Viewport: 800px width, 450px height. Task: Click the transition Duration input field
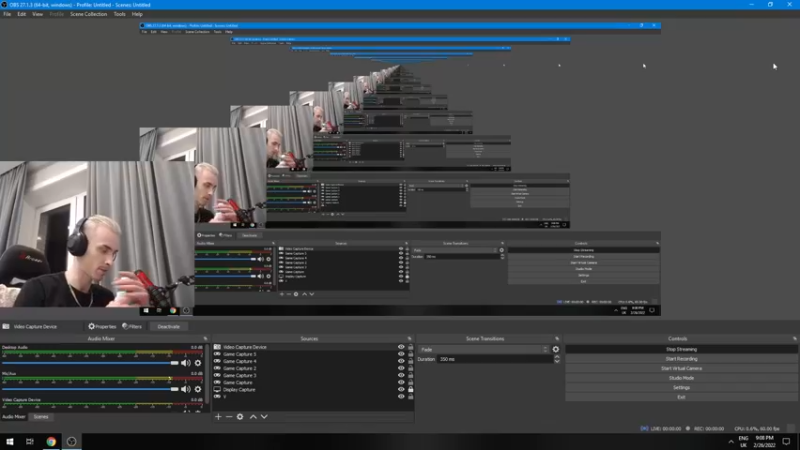(495, 359)
